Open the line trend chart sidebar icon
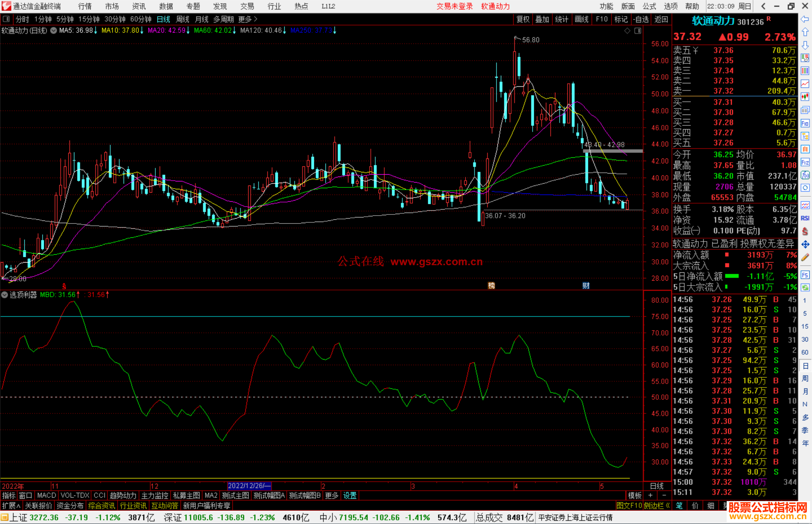 (x=805, y=84)
